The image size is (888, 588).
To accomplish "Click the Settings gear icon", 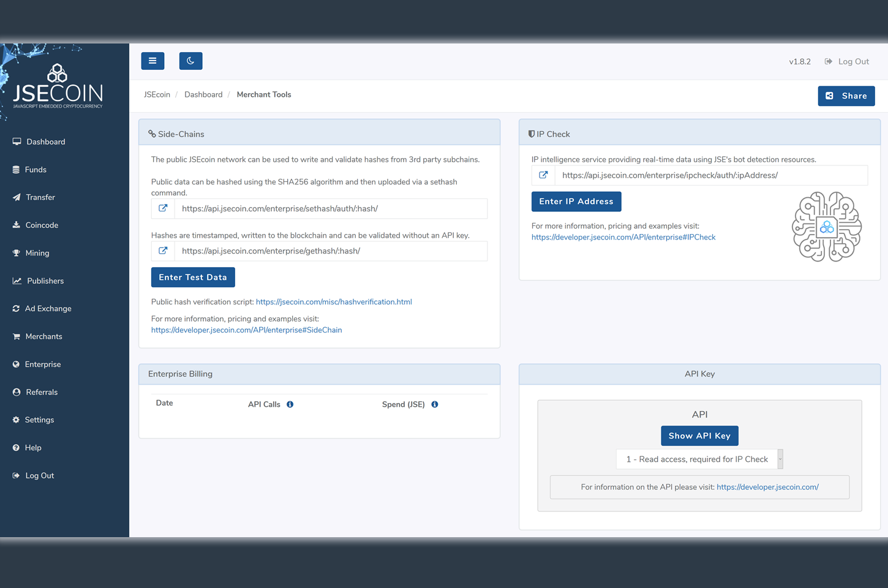I will 16,420.
